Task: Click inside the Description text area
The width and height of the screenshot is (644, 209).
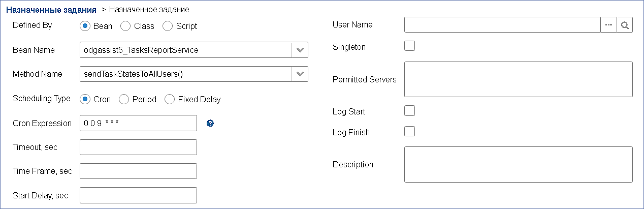Action: (519, 164)
